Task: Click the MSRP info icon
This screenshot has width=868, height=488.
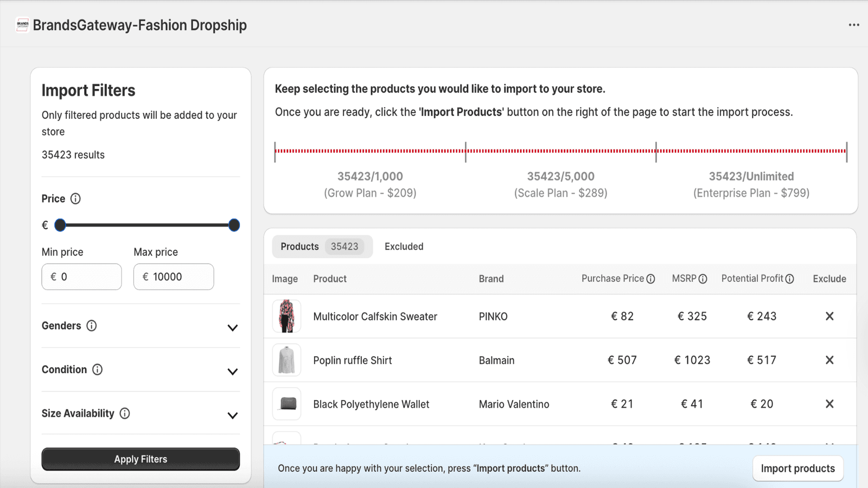Action: (704, 278)
